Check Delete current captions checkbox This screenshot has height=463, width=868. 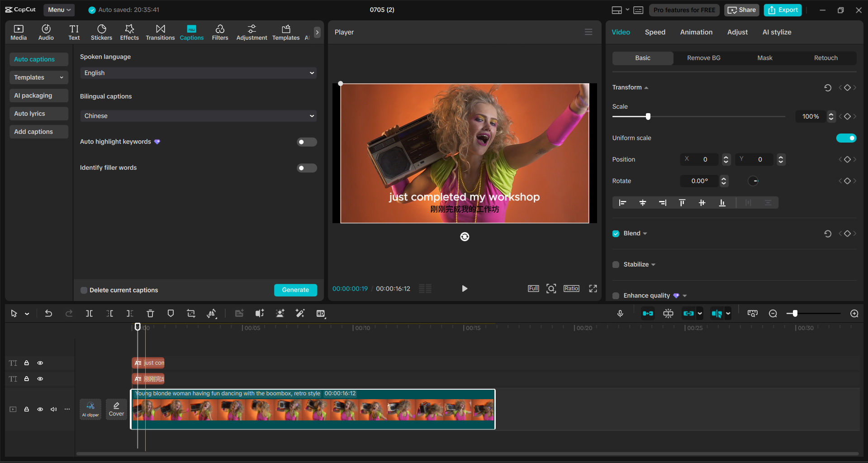coord(84,290)
